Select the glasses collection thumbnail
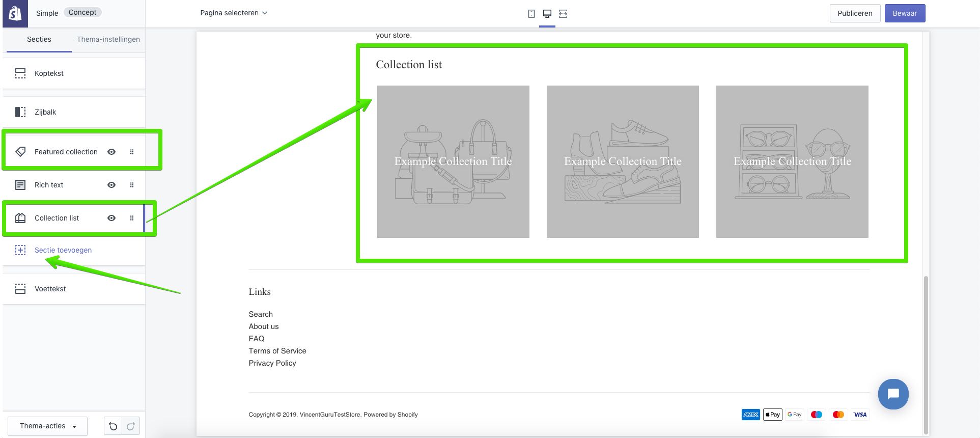Image resolution: width=980 pixels, height=438 pixels. point(792,161)
